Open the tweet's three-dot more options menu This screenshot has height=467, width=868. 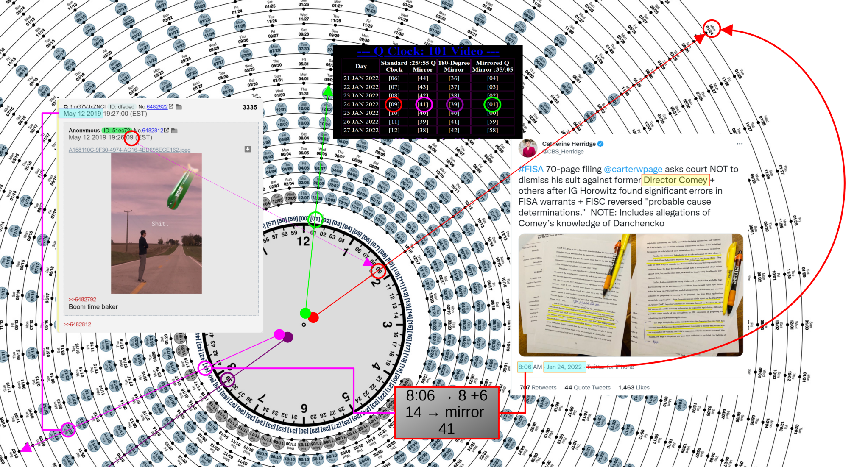pos(740,144)
